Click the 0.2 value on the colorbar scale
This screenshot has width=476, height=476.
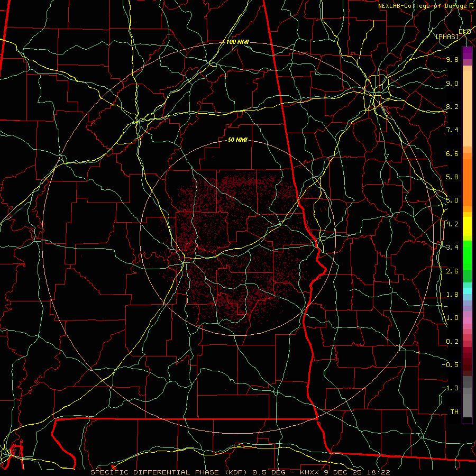(x=452, y=342)
